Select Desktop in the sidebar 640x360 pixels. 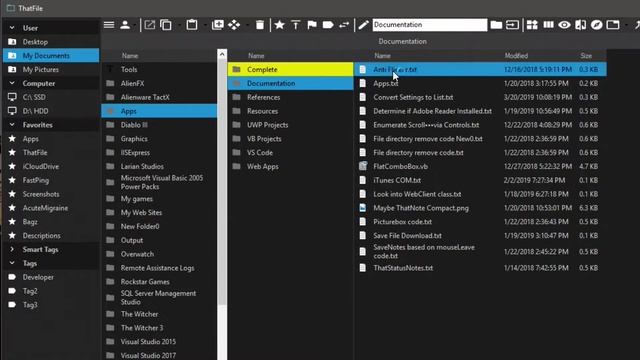pyautogui.click(x=51, y=42)
